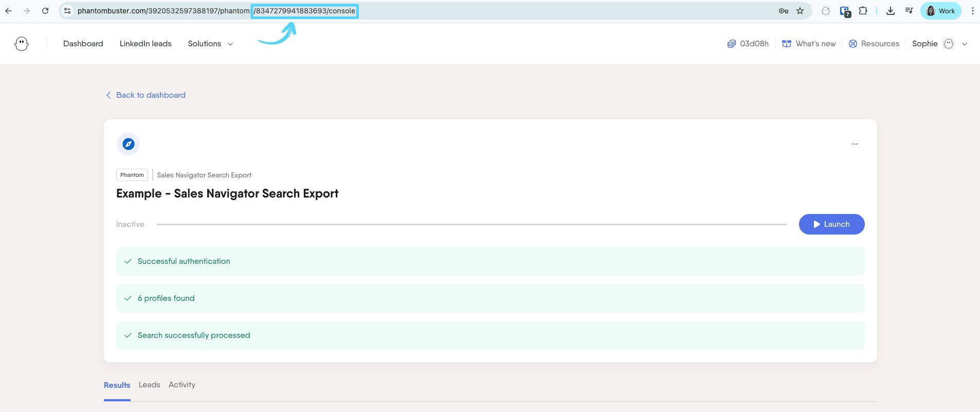This screenshot has width=980, height=412.
Task: Click the Sales Navigator Search Export subtitle
Action: [x=204, y=175]
